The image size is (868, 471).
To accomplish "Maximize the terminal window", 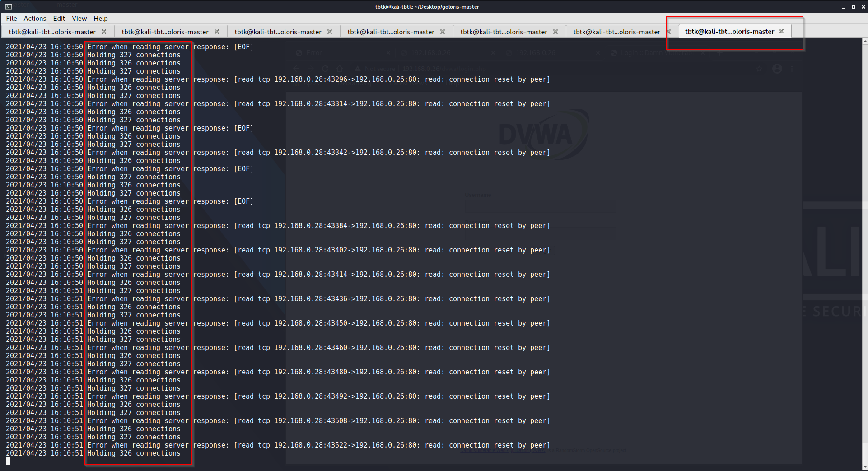I will [x=854, y=7].
